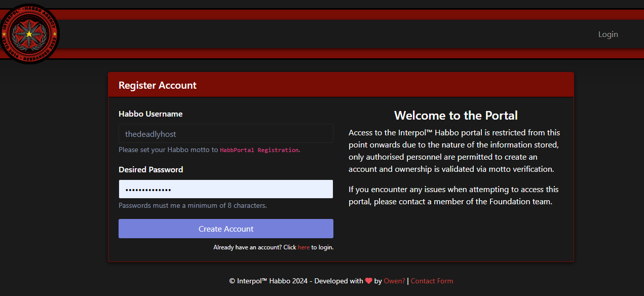Click the Foundation team contact paragraph
This screenshot has width=644, height=296.
[453, 195]
